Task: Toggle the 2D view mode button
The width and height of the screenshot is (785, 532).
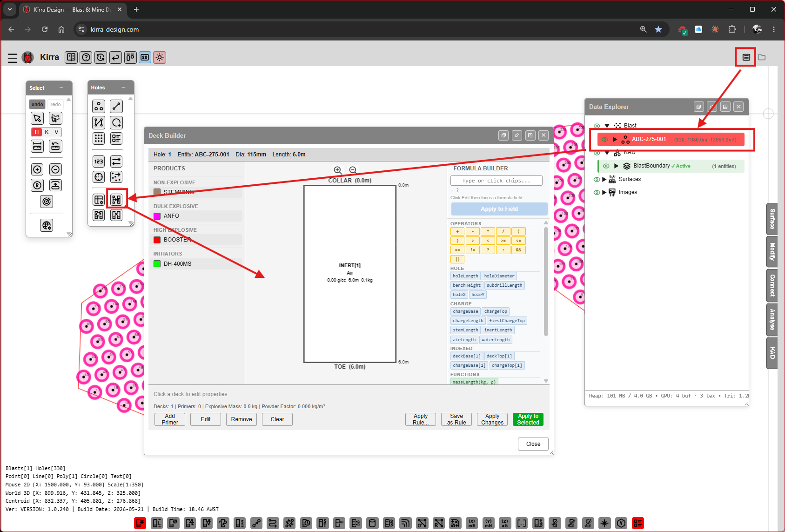Action: [x=145, y=57]
